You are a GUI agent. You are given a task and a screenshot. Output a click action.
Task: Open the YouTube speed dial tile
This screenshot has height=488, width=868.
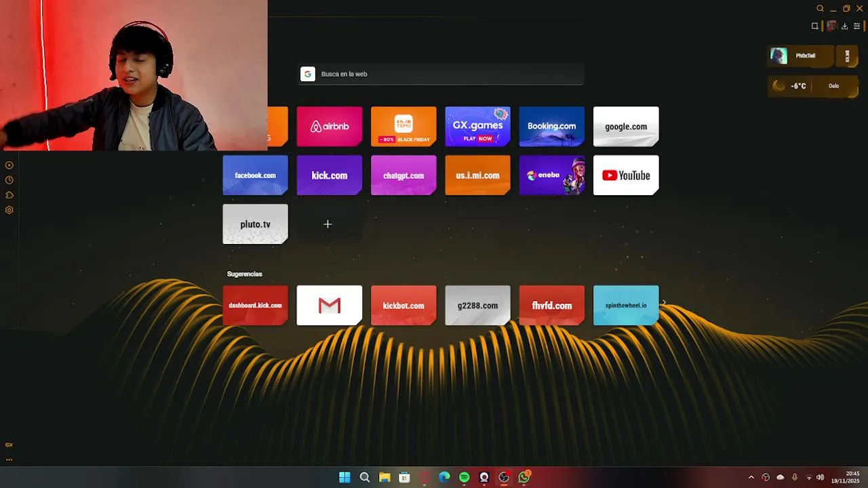626,175
